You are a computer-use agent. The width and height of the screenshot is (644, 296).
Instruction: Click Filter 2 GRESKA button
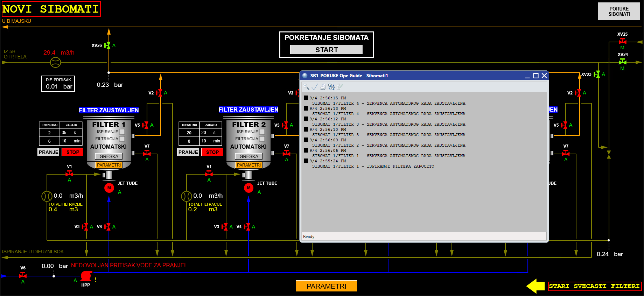tap(249, 156)
